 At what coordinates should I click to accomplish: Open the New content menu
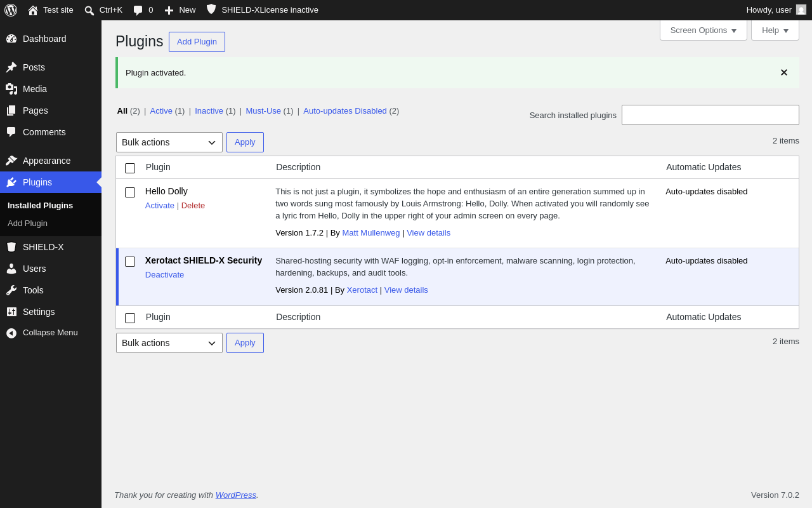click(180, 10)
